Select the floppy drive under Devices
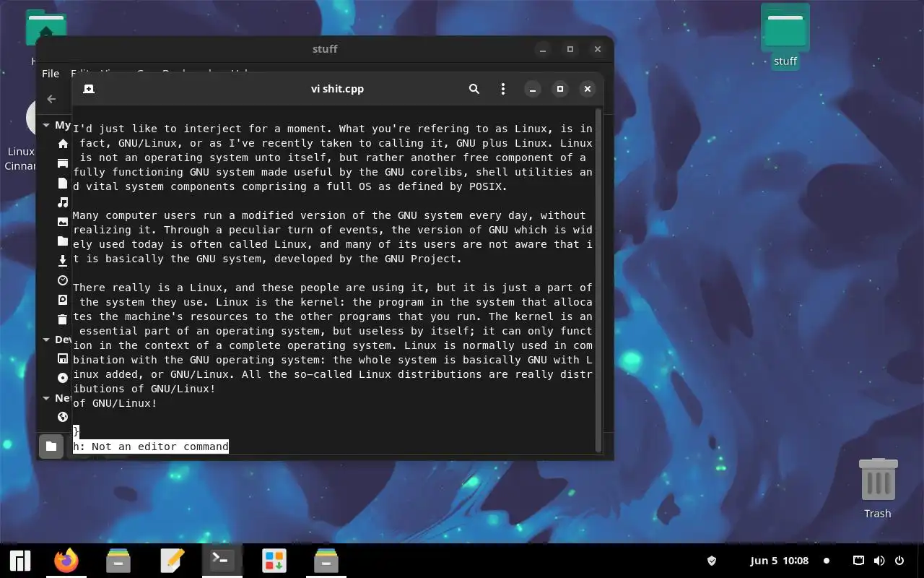Viewport: 924px width, 578px height. click(x=63, y=358)
